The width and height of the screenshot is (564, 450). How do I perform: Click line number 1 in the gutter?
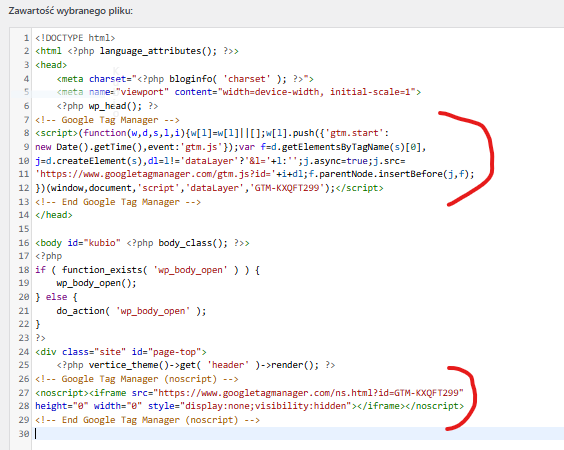click(x=26, y=38)
